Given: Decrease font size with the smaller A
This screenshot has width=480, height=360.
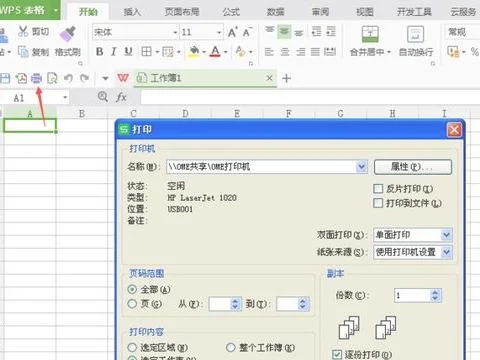Looking at the screenshot, I should (x=247, y=32).
